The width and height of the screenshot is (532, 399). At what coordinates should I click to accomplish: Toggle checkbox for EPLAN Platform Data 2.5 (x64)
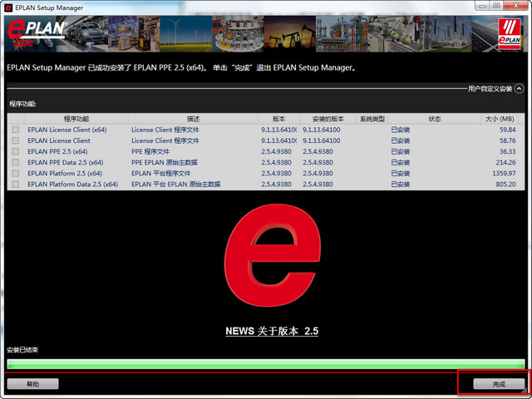click(15, 184)
